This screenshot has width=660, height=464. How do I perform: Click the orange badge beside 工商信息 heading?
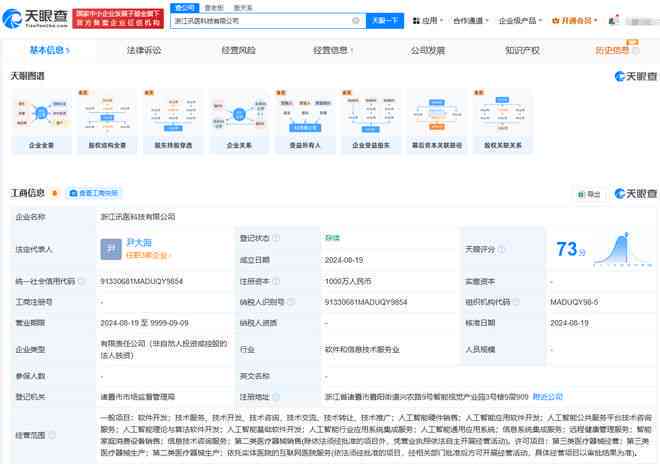click(54, 193)
